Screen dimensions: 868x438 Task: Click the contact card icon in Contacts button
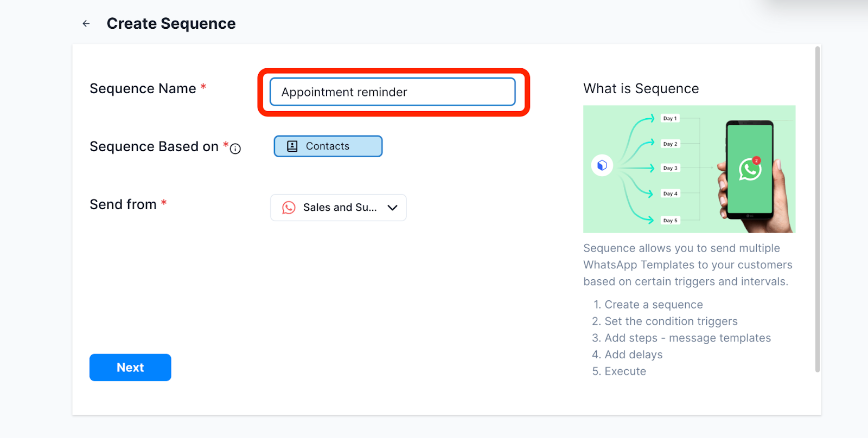coord(292,146)
